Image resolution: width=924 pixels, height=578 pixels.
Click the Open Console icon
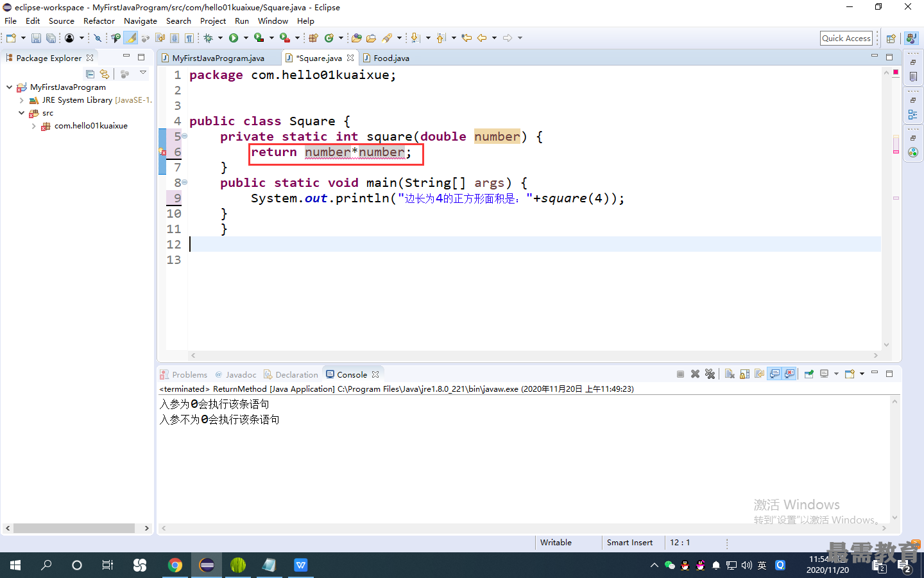pos(850,374)
